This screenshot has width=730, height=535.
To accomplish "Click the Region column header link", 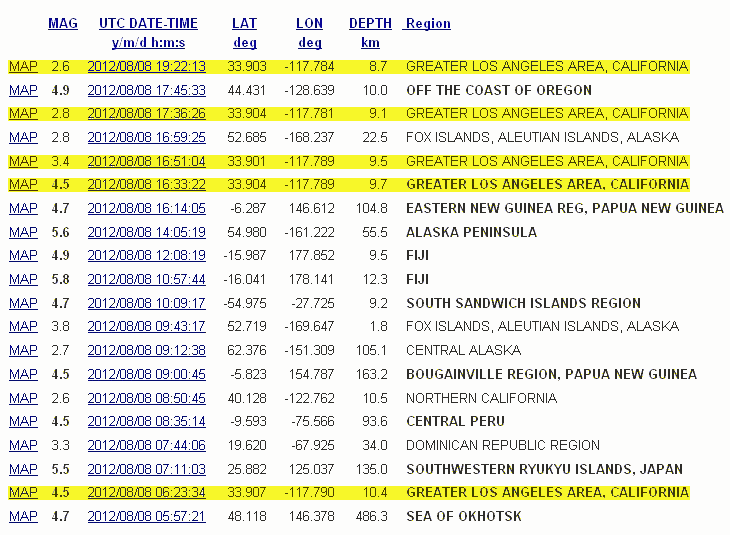I will pyautogui.click(x=428, y=23).
